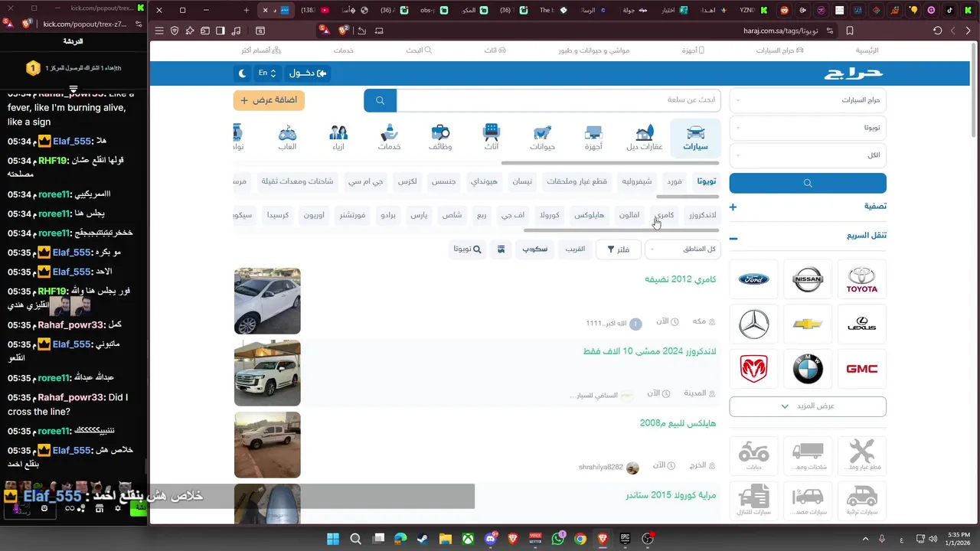
Task: Click the wide blue sidebar search button
Action: point(808,183)
